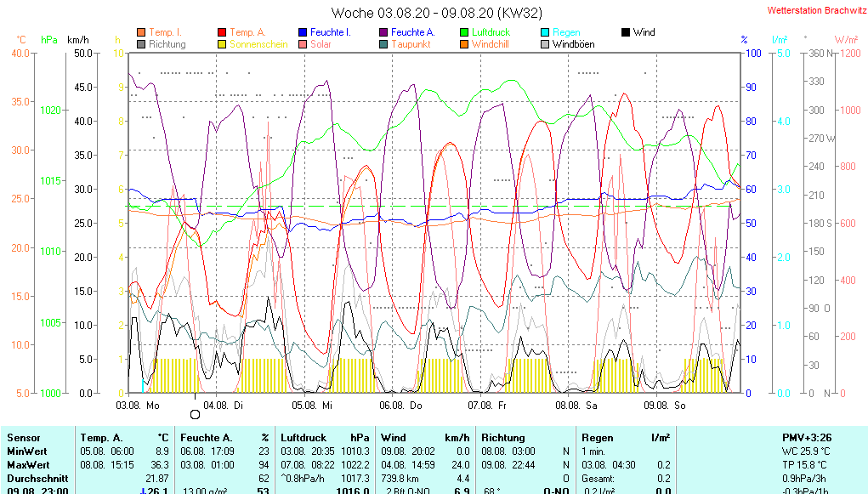Click the orange Temp. I. legend swatch

[141, 32]
